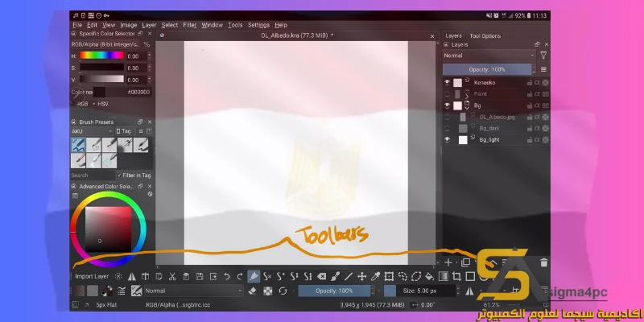The height and width of the screenshot is (322, 644).
Task: Toggle preserve alpha checkerboard icon
Action: click(x=268, y=291)
